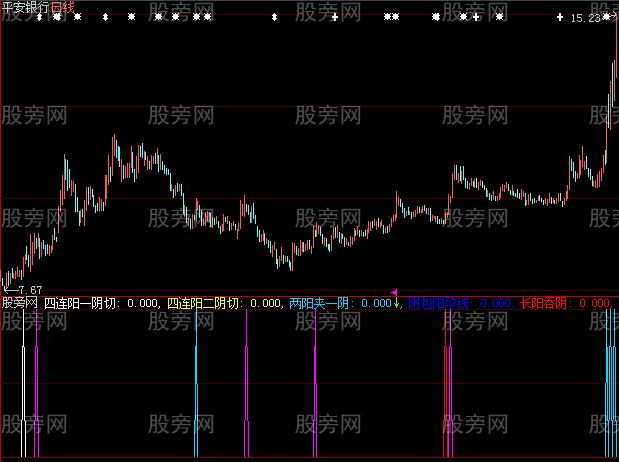
Task: Click the plus marker just left of 15.23
Action: [560, 17]
